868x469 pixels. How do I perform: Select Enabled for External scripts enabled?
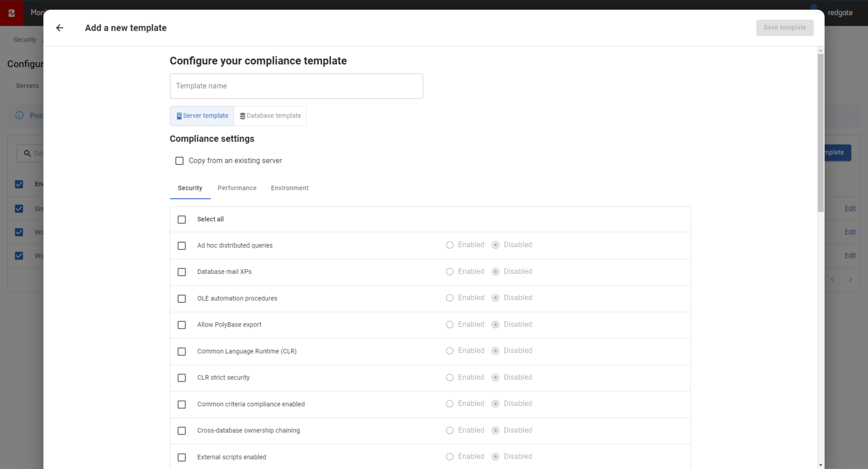[449, 456]
